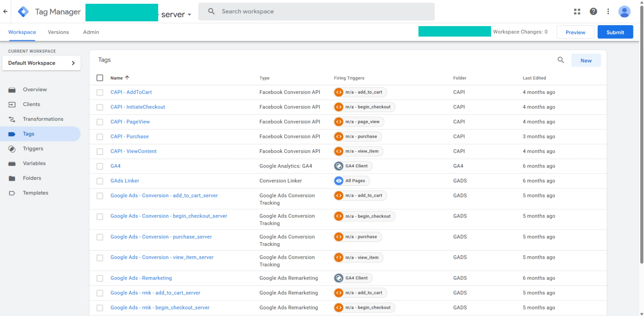This screenshot has height=316, width=644.
Task: Open Overview in the sidebar
Action: [x=40, y=89]
